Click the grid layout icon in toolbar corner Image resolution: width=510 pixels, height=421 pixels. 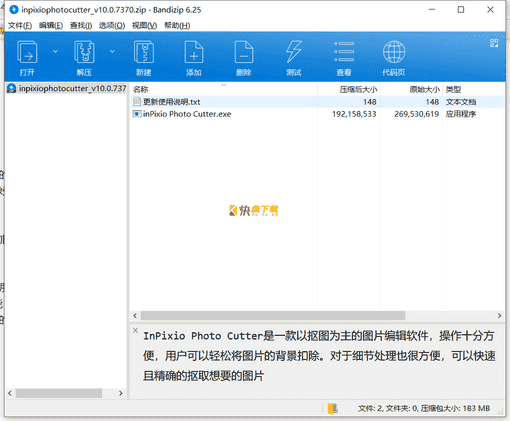pos(494,43)
